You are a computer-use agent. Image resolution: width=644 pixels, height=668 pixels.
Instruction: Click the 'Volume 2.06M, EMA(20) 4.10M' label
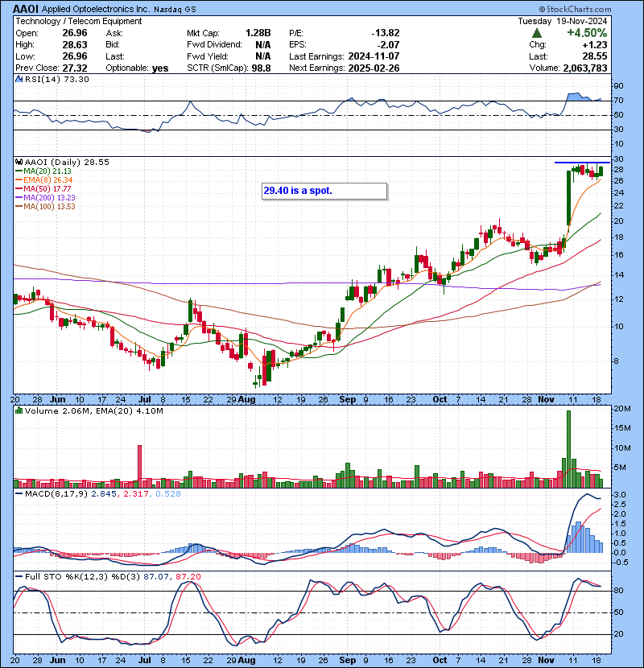93,411
